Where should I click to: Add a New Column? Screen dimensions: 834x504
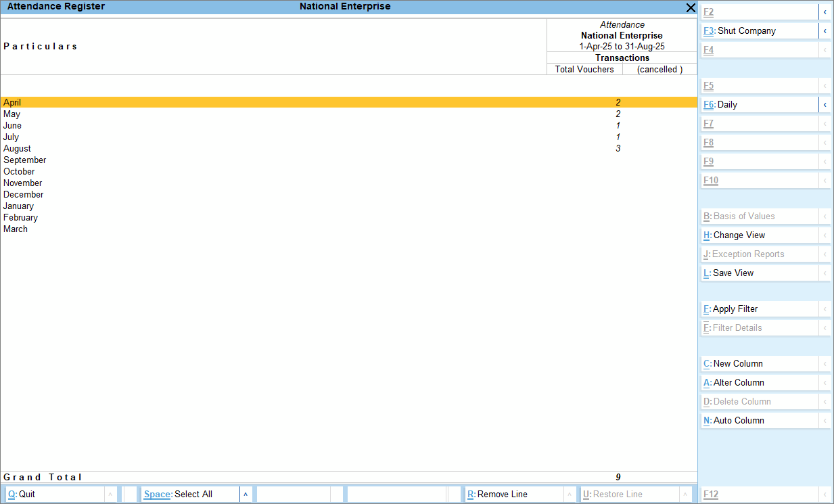759,364
